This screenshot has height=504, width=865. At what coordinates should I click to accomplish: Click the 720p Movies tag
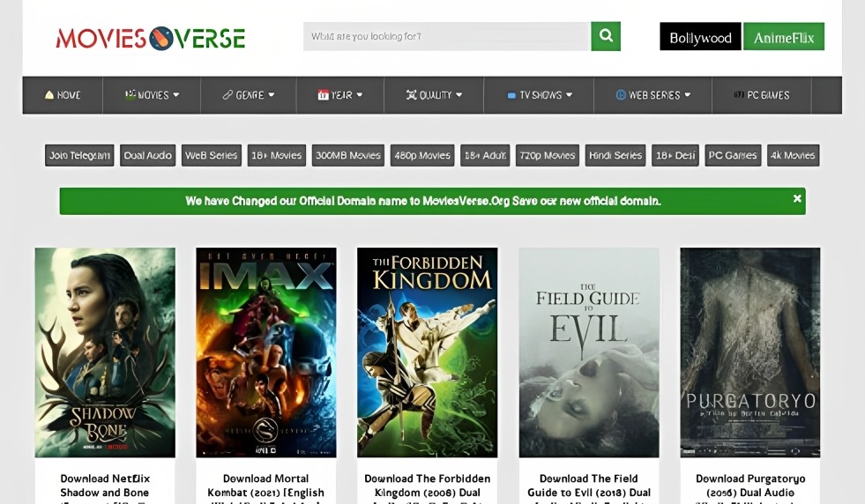(548, 155)
